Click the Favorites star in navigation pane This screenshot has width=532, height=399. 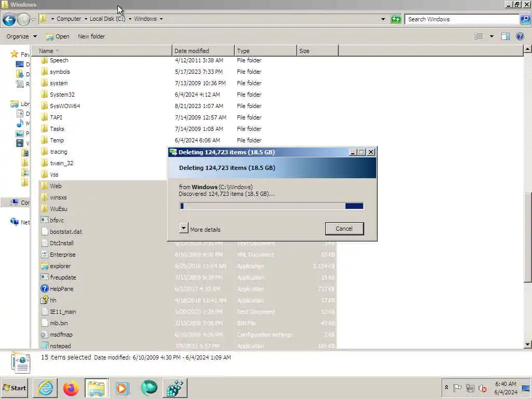tap(14, 54)
